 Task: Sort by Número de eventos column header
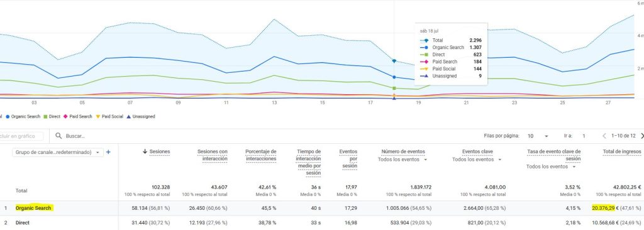[x=403, y=151]
